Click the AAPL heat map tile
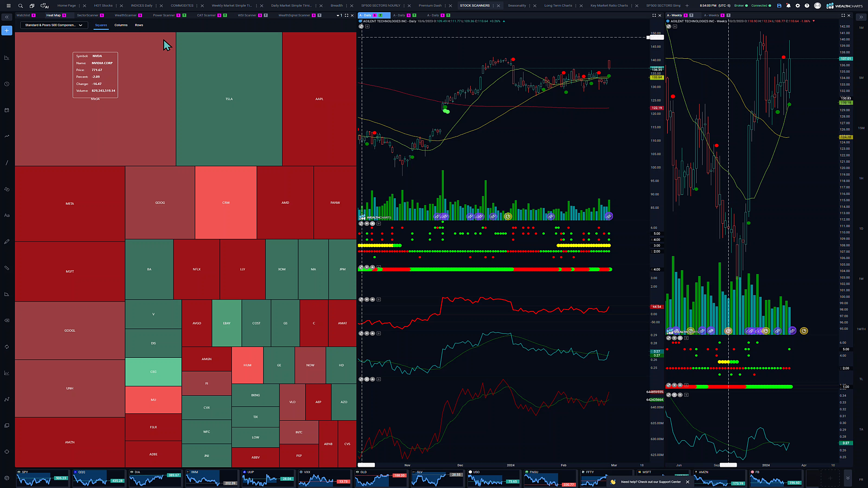This screenshot has height=488, width=868. (x=319, y=99)
